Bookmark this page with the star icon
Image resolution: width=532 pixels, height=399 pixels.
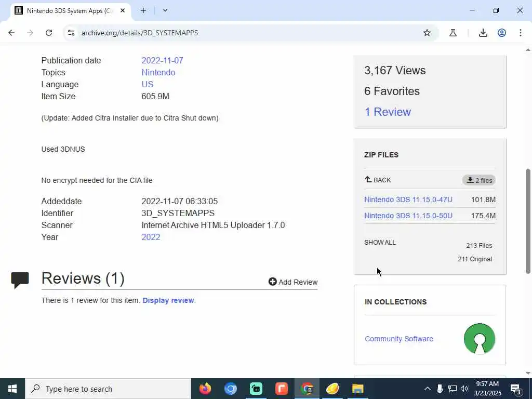pos(427,33)
